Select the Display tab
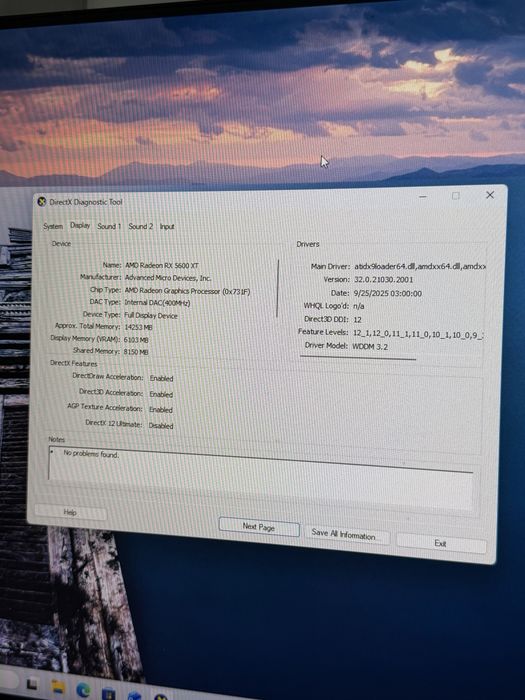 [x=80, y=225]
